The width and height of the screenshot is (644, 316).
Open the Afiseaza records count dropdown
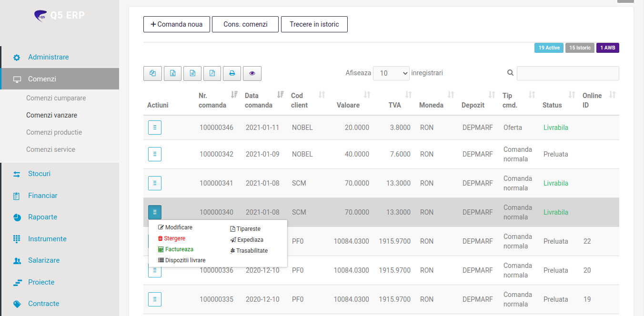391,73
